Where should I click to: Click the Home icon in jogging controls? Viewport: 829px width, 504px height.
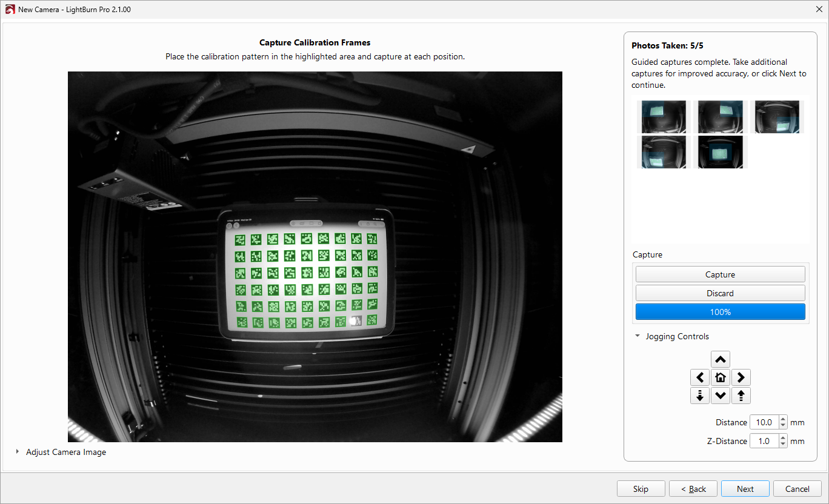pyautogui.click(x=720, y=377)
